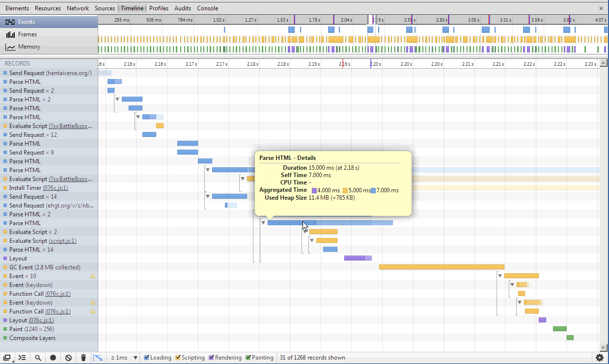
Task: Switch to the Frames timeline mode
Action: [x=49, y=34]
